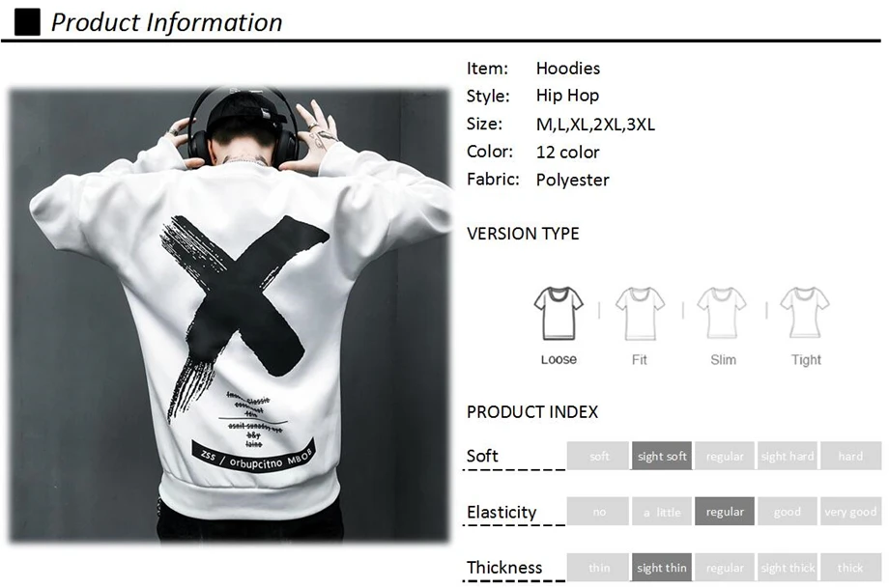Image resolution: width=889 pixels, height=588 pixels.
Task: Select 'very good' in the Elasticity row
Action: click(850, 511)
